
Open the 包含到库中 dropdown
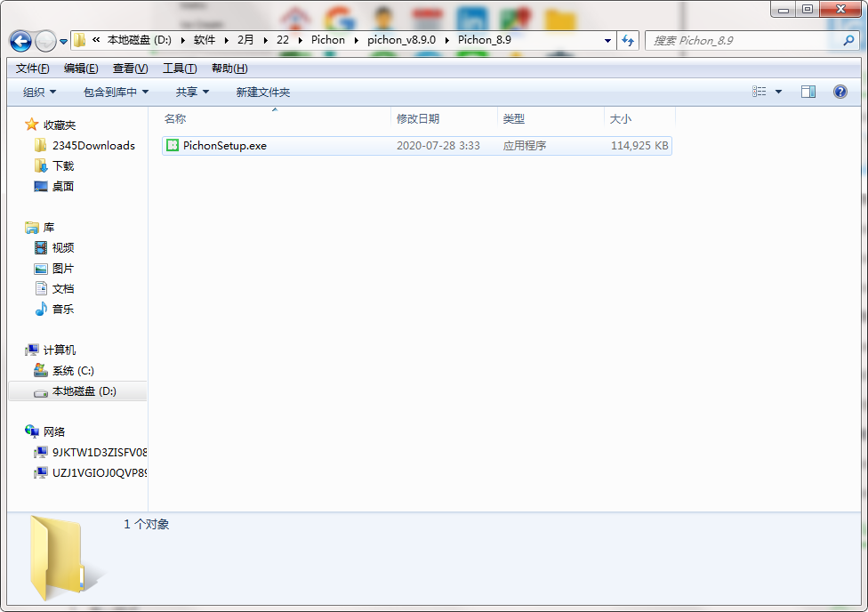point(116,92)
